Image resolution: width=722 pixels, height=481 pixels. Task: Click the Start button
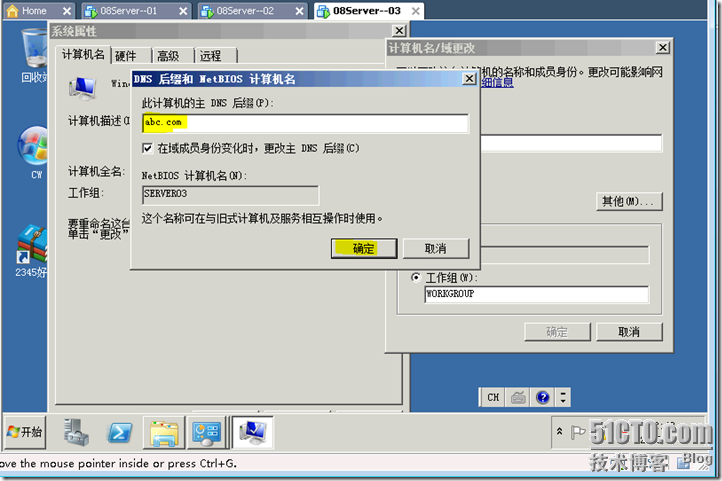[25, 432]
